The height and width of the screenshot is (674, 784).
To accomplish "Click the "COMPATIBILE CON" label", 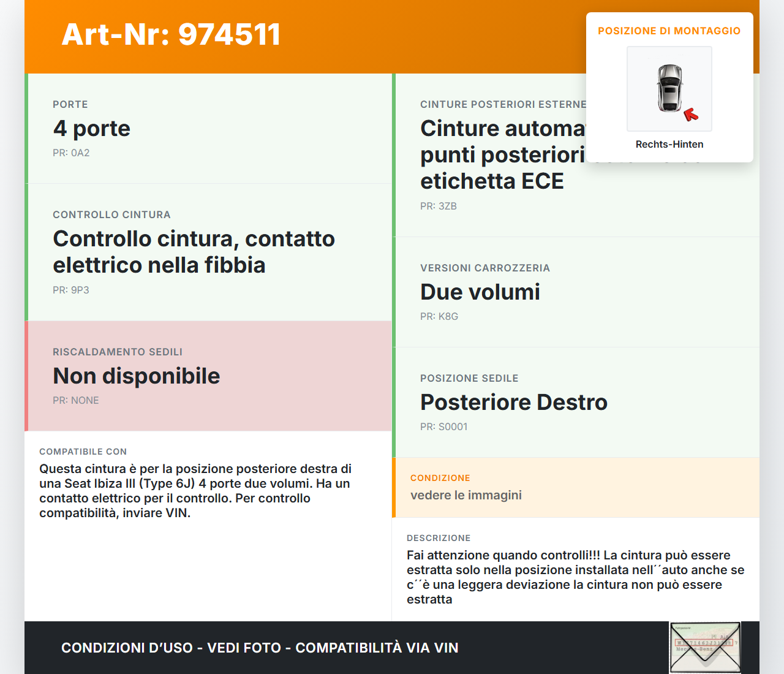I will coord(83,452).
